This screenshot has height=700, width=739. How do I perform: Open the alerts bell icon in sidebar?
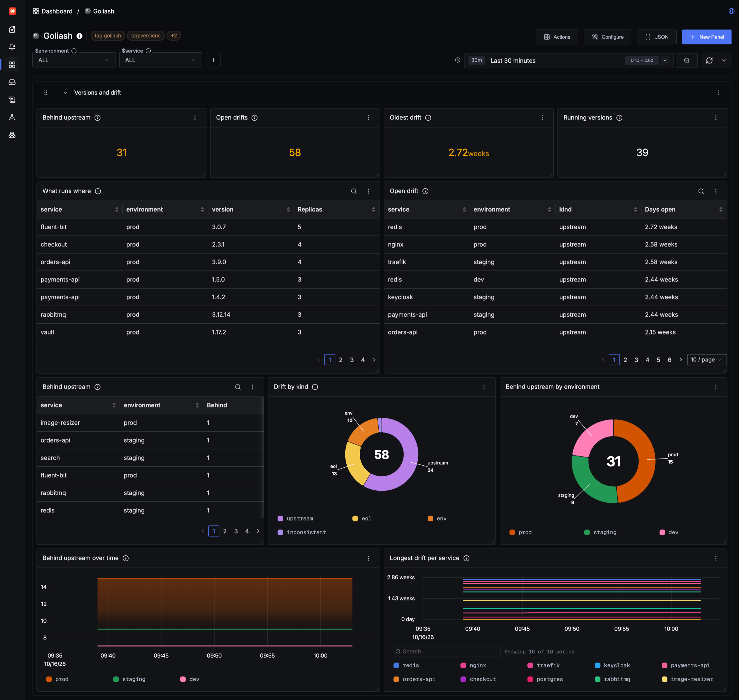(x=12, y=47)
